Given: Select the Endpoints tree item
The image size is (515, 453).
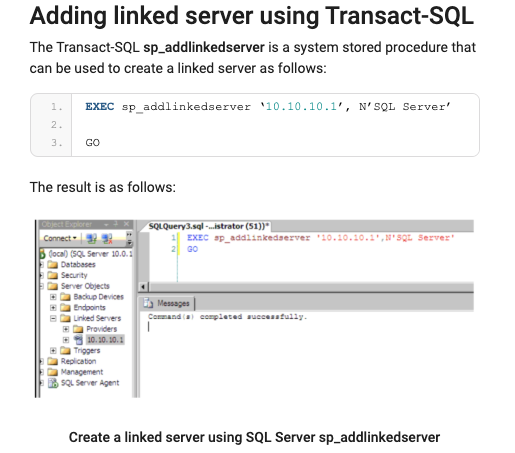Looking at the screenshot, I should (89, 307).
